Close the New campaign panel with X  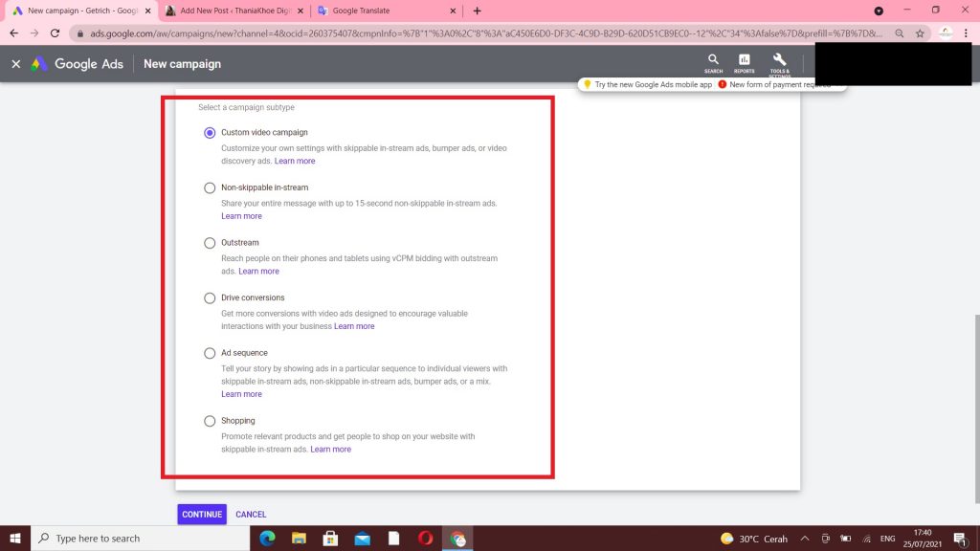pyautogui.click(x=15, y=64)
